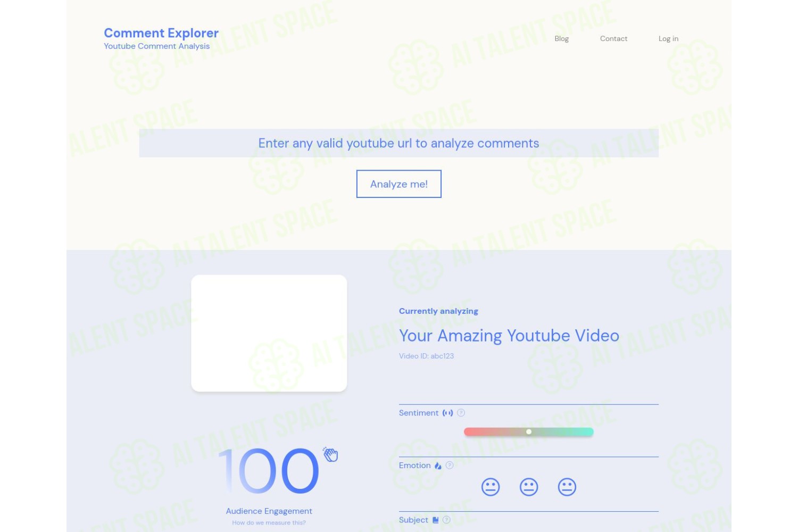
Task: Click the Youtube Comment Analysis tagline
Action: coord(157,46)
